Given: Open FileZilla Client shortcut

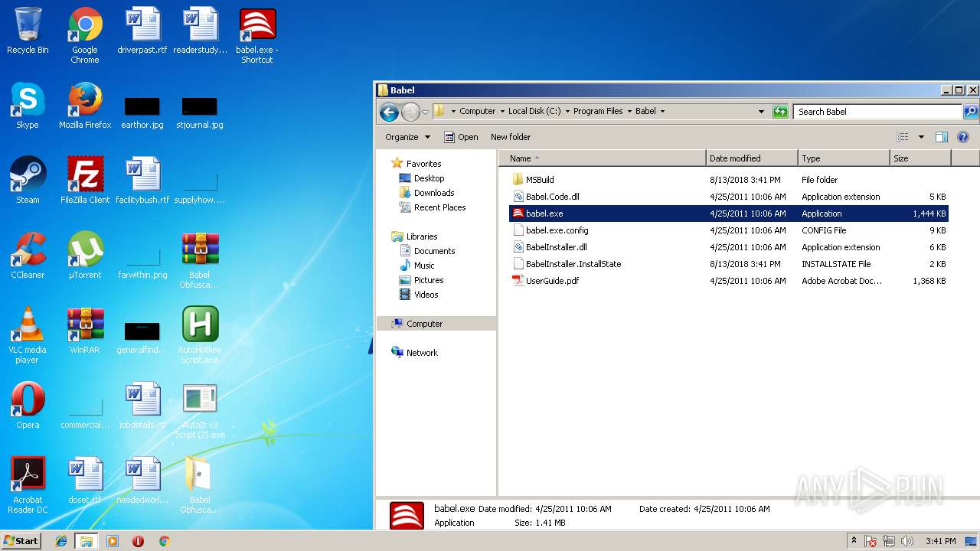Looking at the screenshot, I should [x=85, y=181].
